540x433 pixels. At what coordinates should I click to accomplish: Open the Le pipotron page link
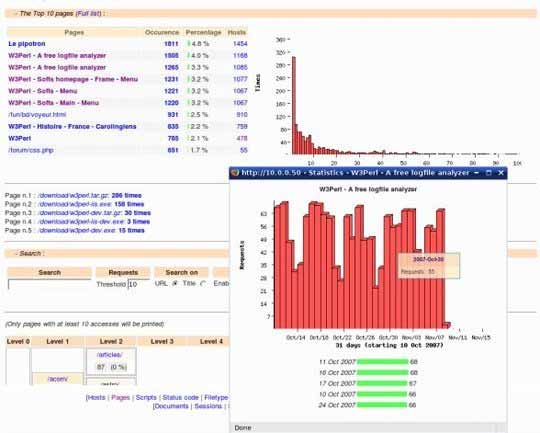[x=27, y=44]
